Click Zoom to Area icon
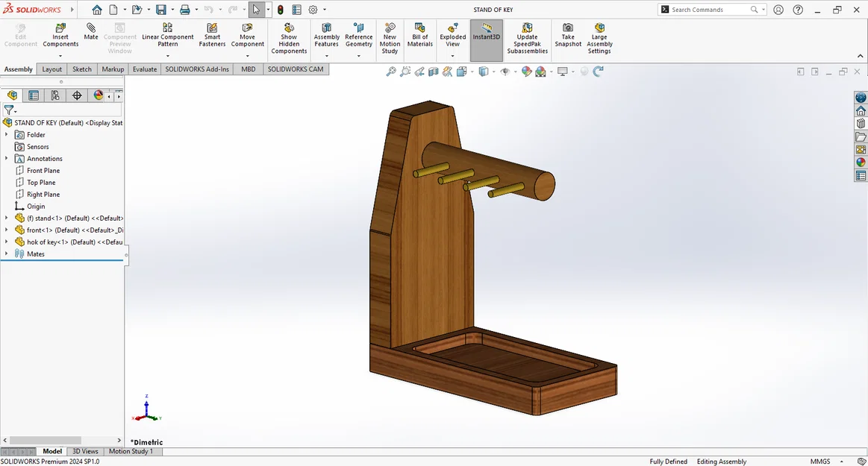 point(405,72)
